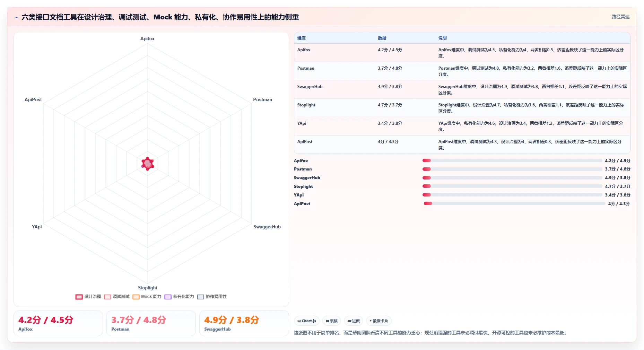Click the YApi progress bar

(512, 195)
